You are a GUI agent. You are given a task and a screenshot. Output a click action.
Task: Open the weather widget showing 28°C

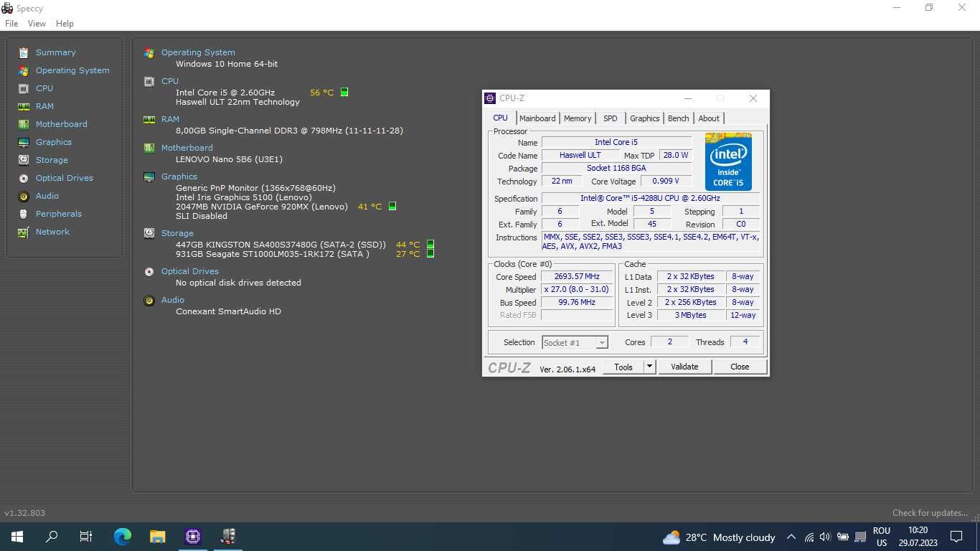pos(719,537)
